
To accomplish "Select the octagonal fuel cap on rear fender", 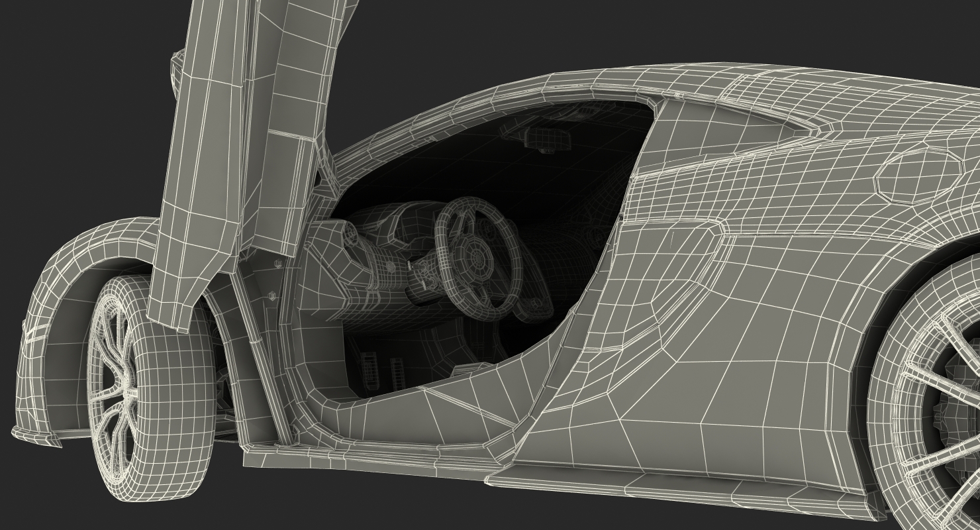I will coord(919,175).
